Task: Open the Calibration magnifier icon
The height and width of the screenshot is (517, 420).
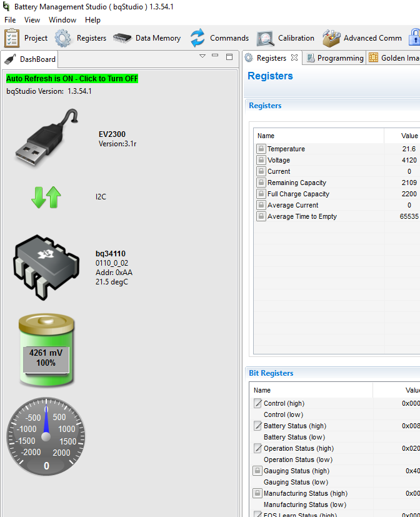Action: [266, 39]
